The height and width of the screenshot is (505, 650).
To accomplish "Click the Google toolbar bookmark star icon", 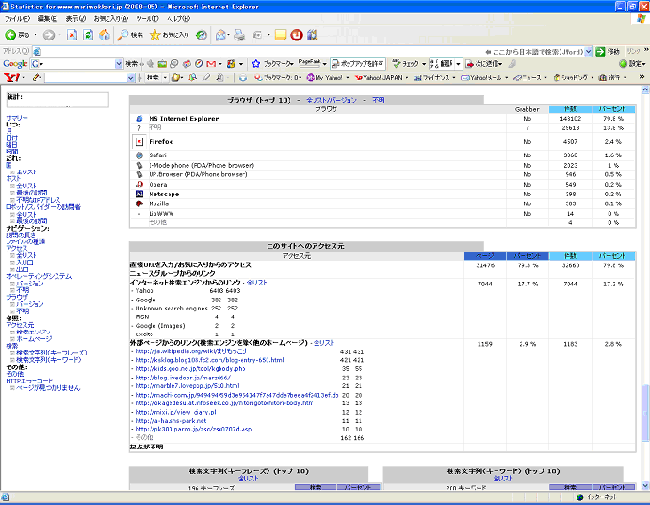I will click(x=256, y=64).
